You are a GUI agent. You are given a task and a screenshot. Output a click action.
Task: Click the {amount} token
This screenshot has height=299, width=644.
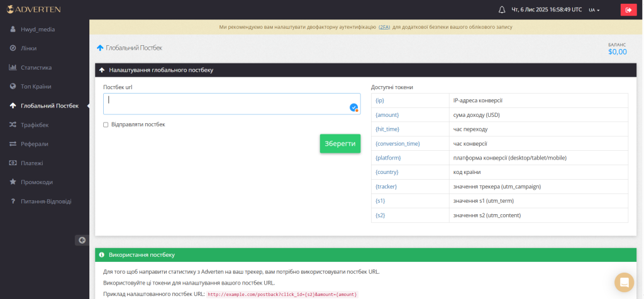tap(387, 115)
